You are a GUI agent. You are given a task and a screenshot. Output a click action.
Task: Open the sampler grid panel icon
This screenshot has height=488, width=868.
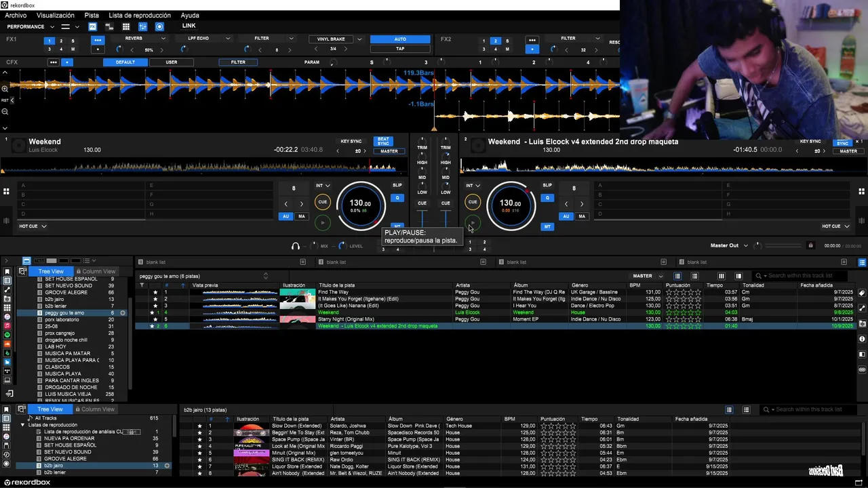pyautogui.click(x=125, y=26)
